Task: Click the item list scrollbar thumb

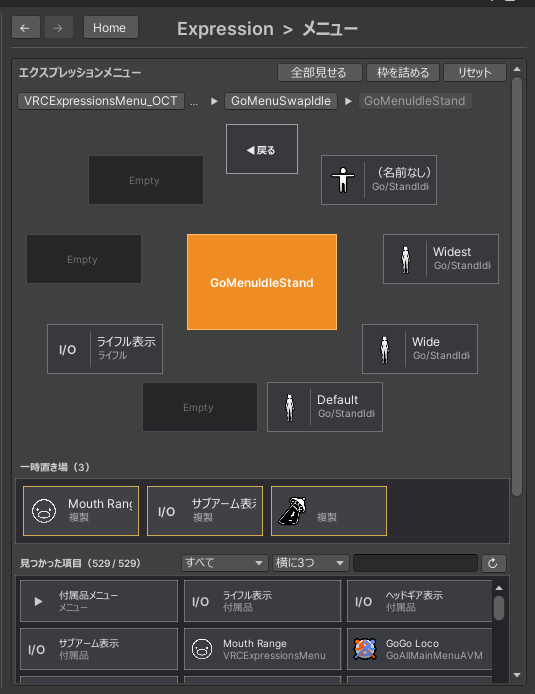Action: [x=499, y=608]
